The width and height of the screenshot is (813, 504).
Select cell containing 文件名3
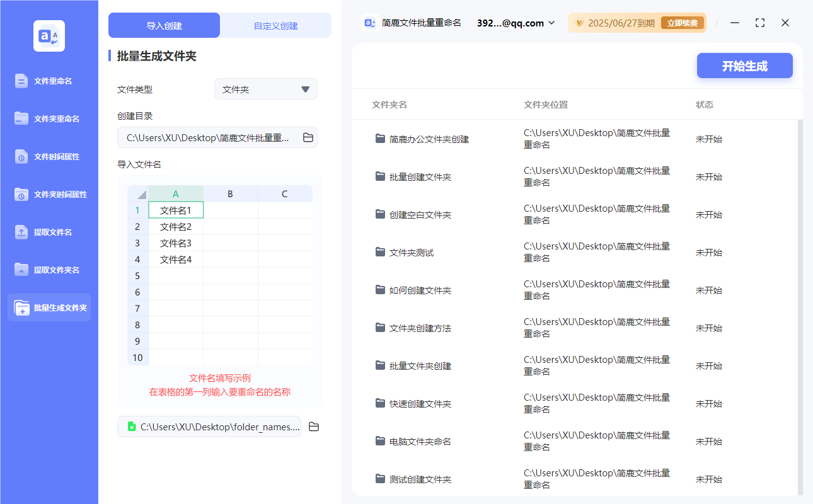pos(176,243)
